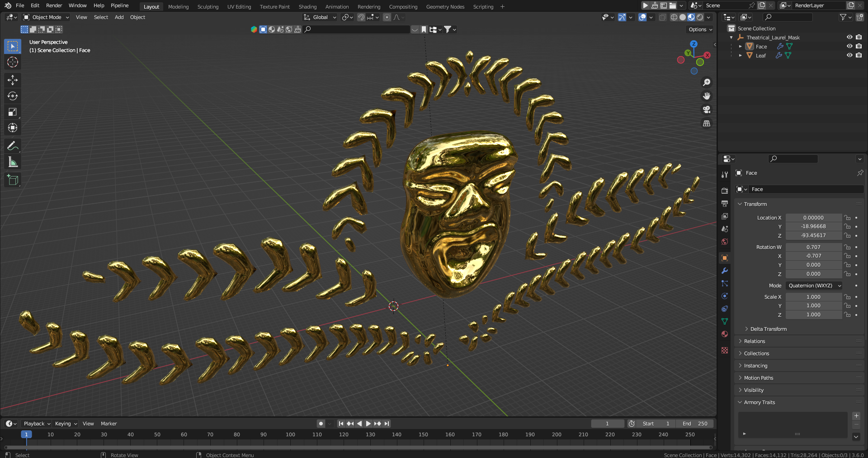The image size is (868, 458).
Task: Toggle timeline auto keying record button
Action: click(x=321, y=424)
